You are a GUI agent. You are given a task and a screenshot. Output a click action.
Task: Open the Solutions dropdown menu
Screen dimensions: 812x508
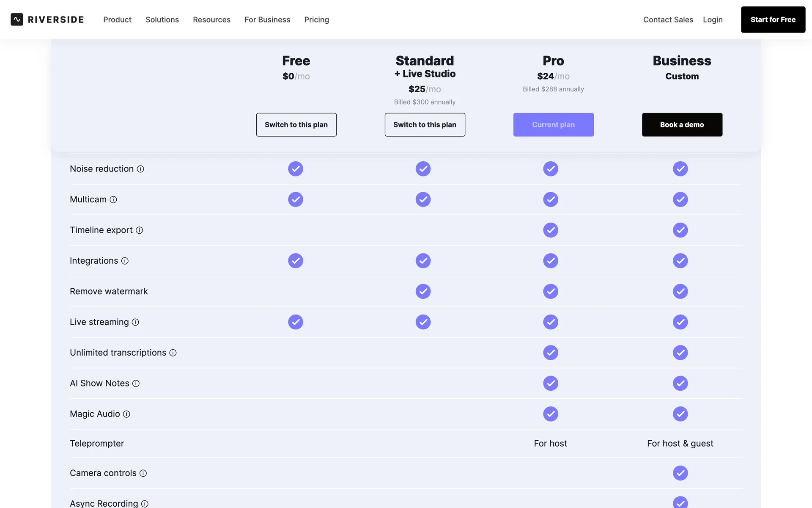coord(162,19)
